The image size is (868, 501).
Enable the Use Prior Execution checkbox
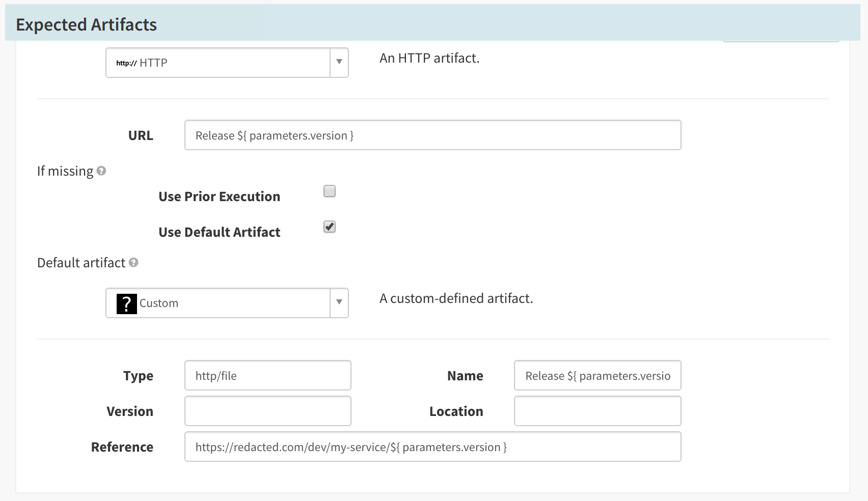[x=330, y=191]
